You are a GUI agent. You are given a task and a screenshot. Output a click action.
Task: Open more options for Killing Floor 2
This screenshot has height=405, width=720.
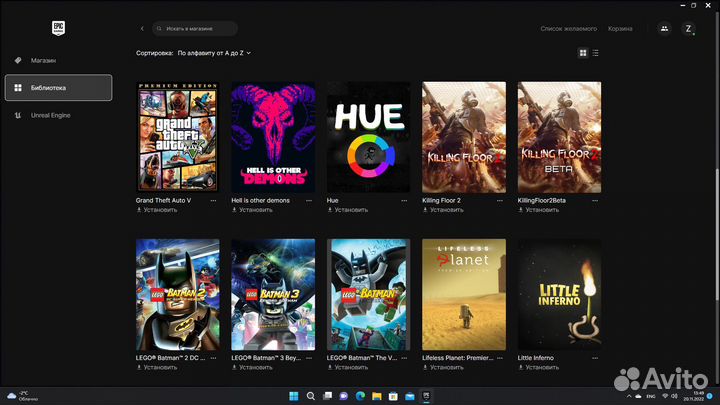500,201
